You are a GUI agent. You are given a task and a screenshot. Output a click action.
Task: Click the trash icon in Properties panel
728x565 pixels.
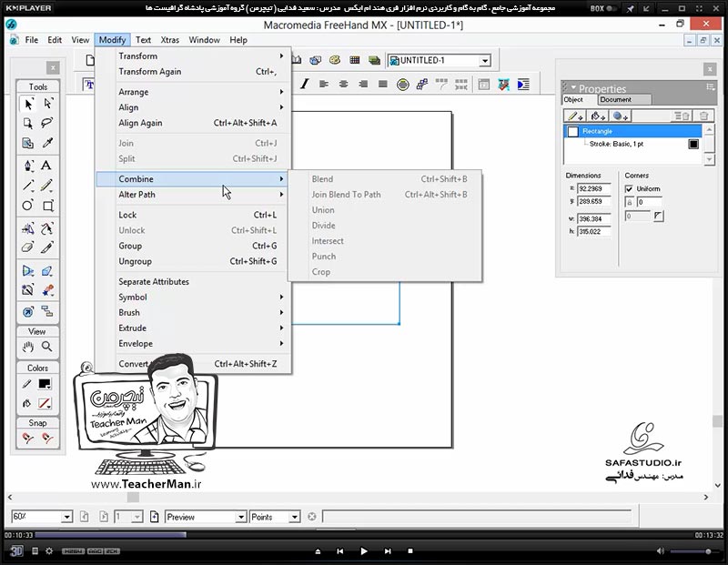click(703, 116)
